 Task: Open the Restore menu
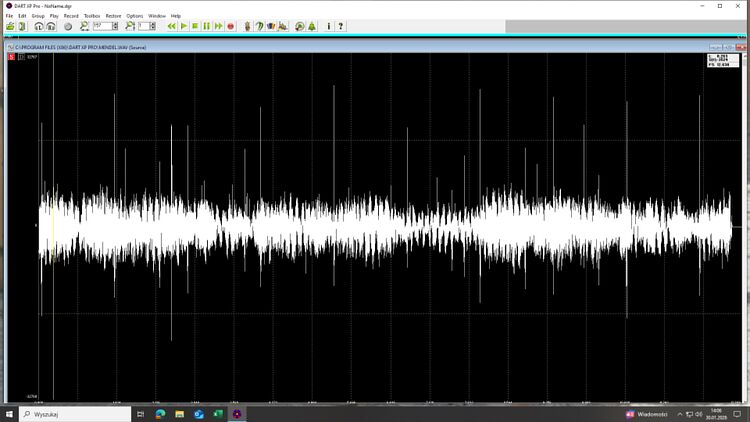[113, 16]
